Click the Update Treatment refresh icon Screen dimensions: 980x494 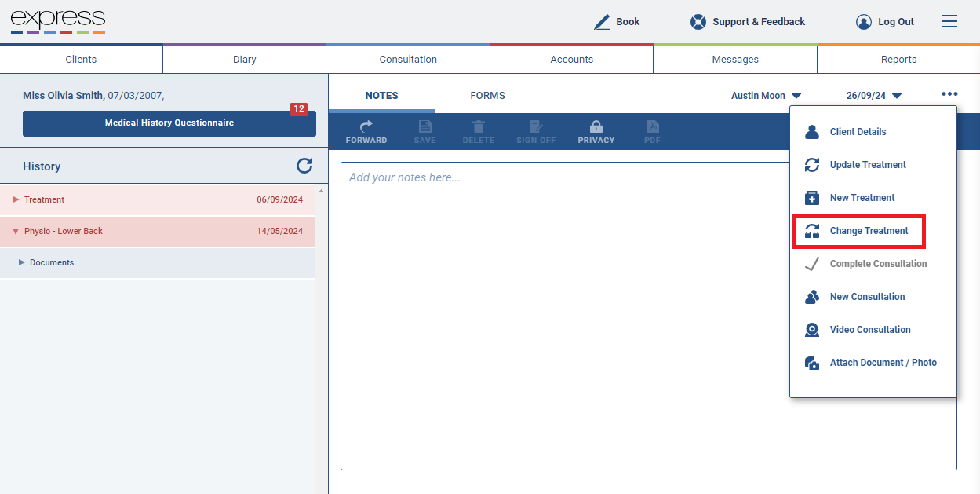pos(812,165)
